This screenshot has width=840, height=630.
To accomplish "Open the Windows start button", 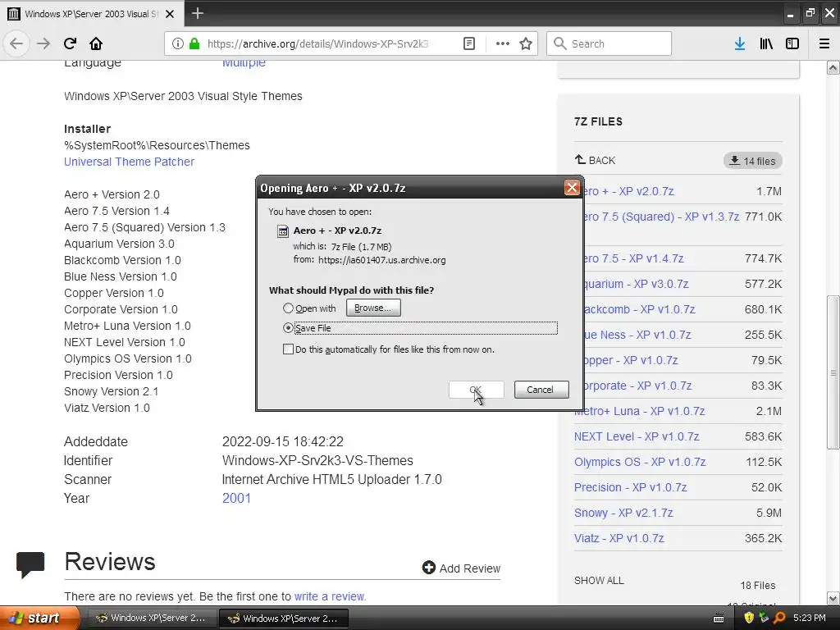I will [39, 618].
